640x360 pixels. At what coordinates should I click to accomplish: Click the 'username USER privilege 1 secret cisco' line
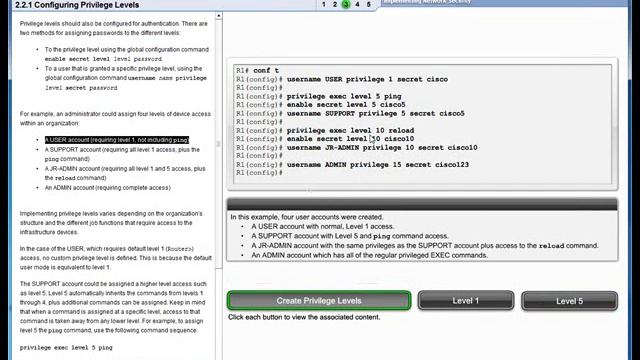[x=342, y=79]
